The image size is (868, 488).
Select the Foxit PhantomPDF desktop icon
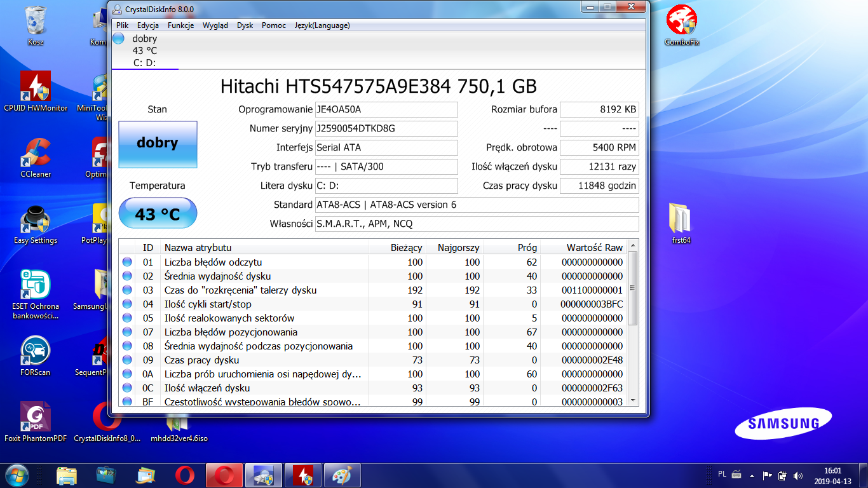tap(36, 422)
